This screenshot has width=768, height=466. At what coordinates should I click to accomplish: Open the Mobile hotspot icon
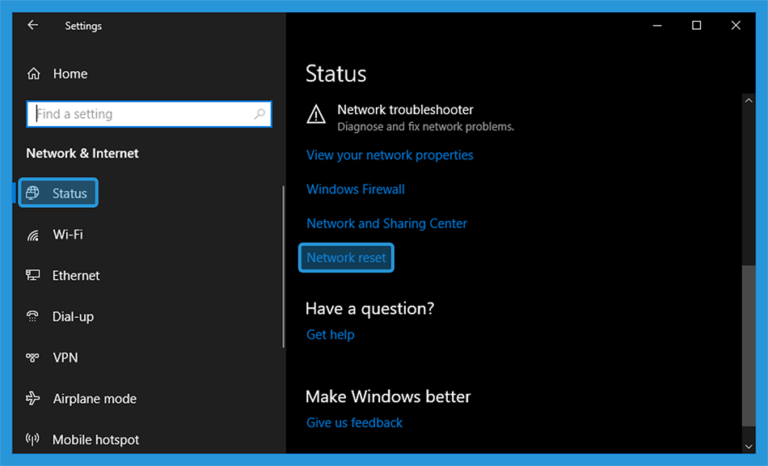pos(33,439)
